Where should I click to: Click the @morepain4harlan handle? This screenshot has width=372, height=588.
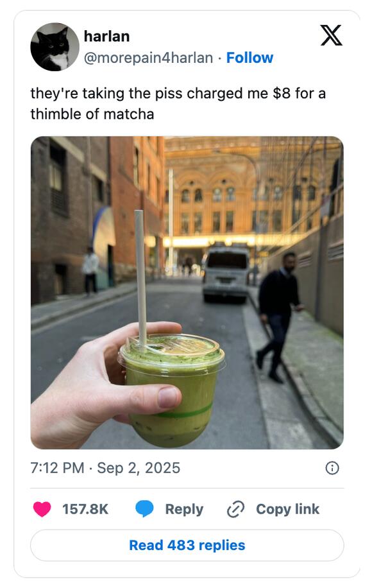tap(148, 58)
